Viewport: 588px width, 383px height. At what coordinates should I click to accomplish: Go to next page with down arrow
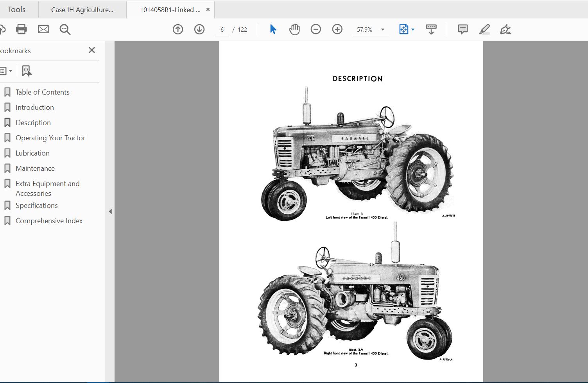point(199,29)
